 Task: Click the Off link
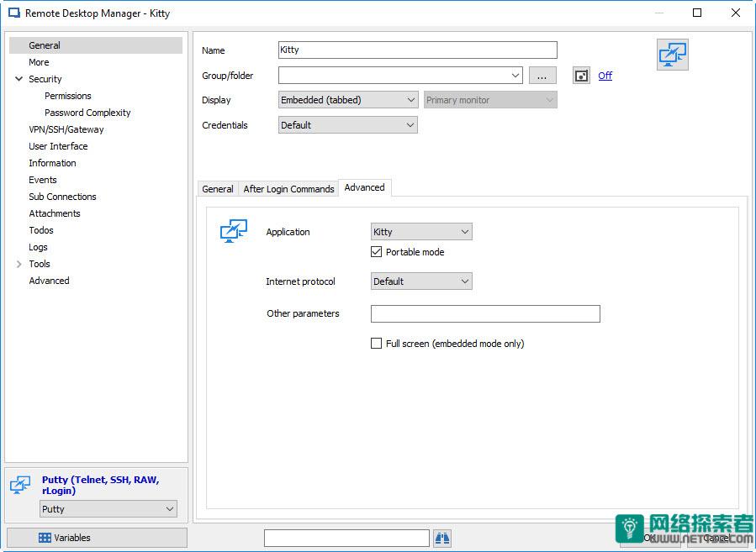tap(605, 76)
